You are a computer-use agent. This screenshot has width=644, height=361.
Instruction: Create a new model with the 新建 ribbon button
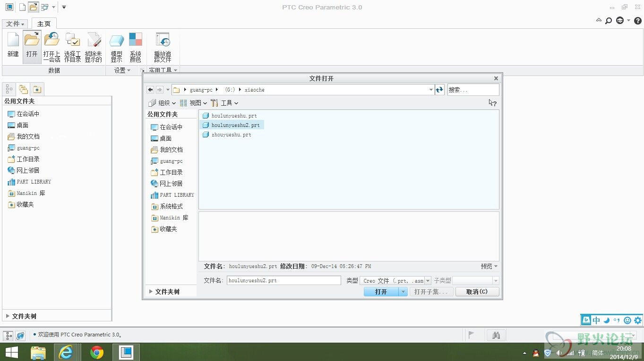point(13,47)
